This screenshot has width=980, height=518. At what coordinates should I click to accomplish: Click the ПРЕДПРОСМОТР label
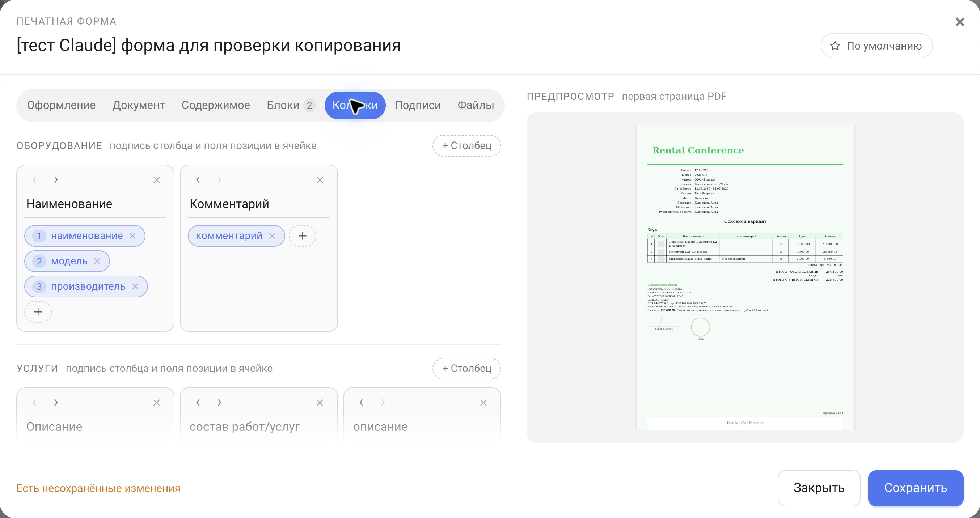point(570,97)
